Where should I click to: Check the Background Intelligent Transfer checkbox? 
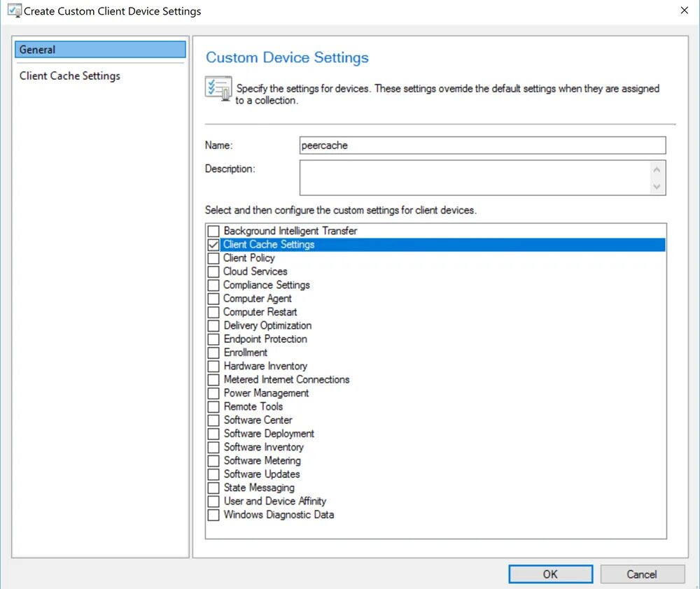click(213, 231)
